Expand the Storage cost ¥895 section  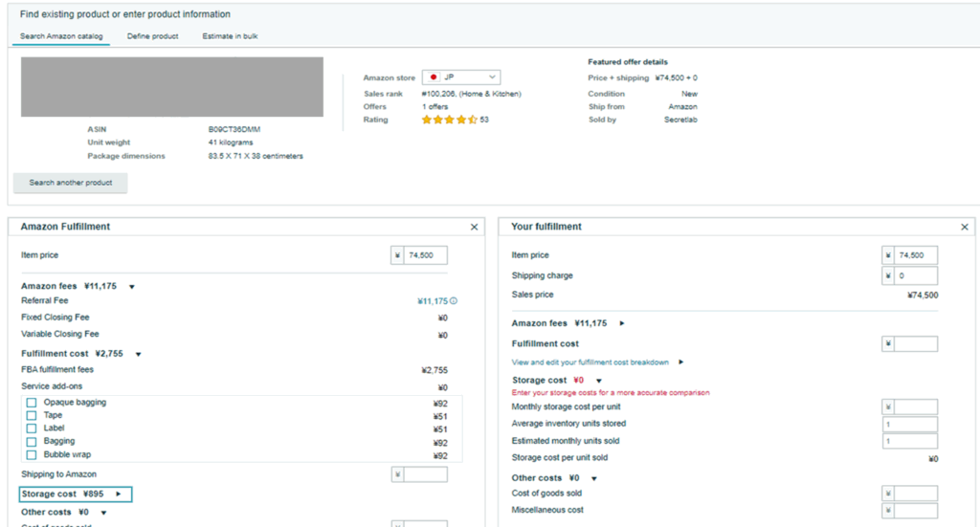(x=118, y=494)
